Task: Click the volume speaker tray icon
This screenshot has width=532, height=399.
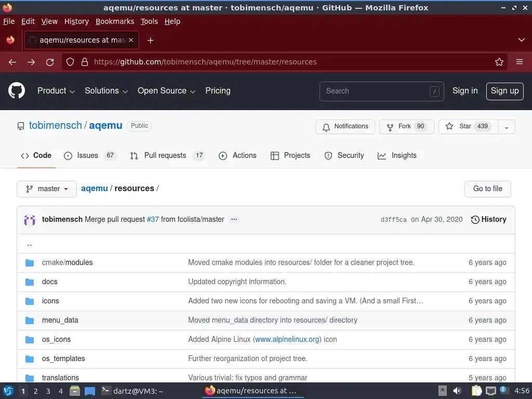Action: pos(457,391)
